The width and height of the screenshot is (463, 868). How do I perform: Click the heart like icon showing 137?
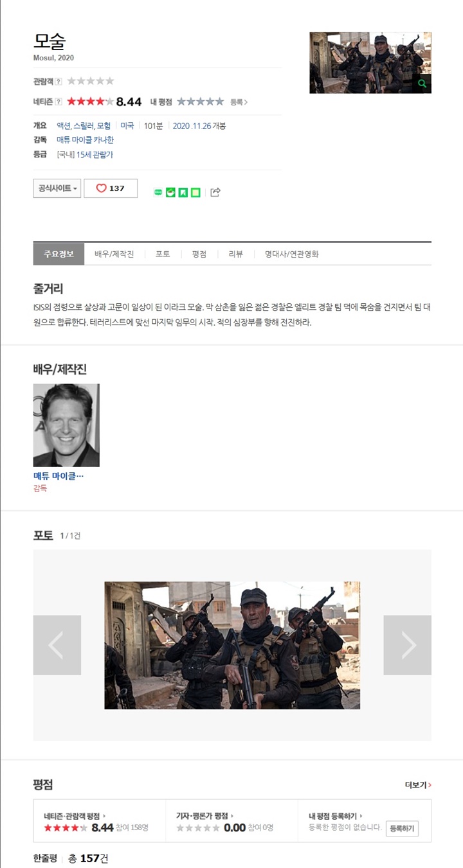click(x=101, y=188)
